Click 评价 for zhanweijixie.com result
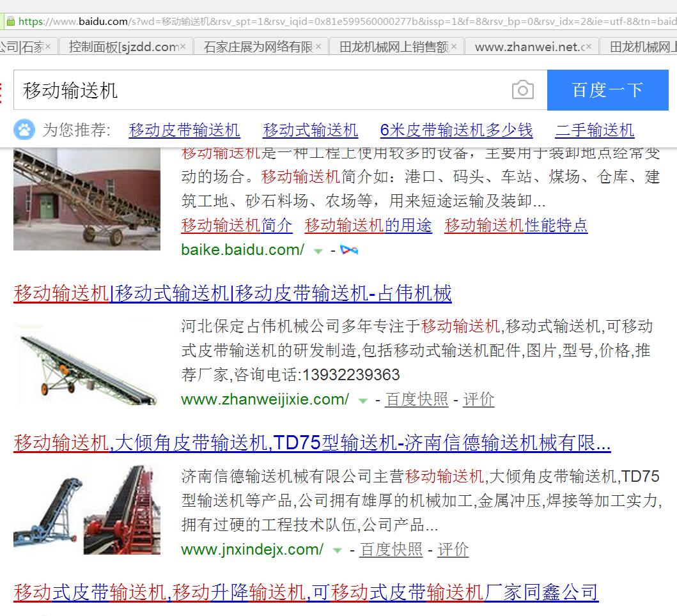Viewport: 677px width, 616px height. click(478, 399)
